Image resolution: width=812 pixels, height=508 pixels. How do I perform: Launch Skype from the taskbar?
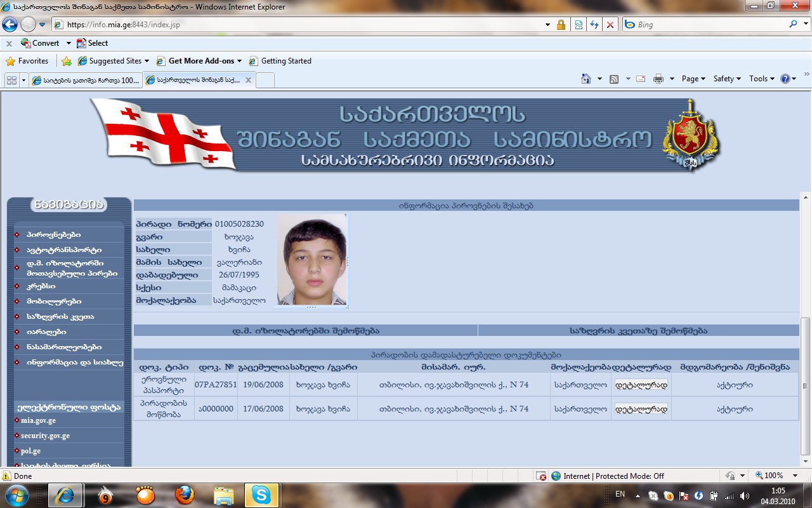(260, 495)
